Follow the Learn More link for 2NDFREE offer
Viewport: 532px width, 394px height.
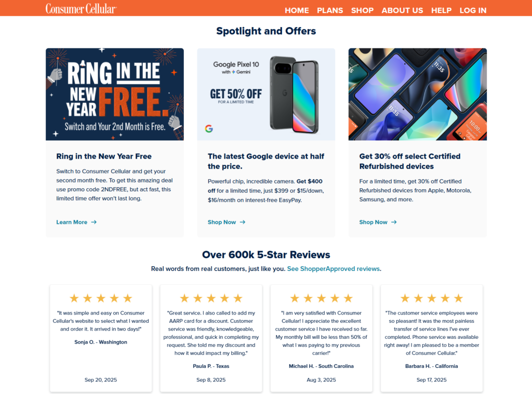coord(72,222)
